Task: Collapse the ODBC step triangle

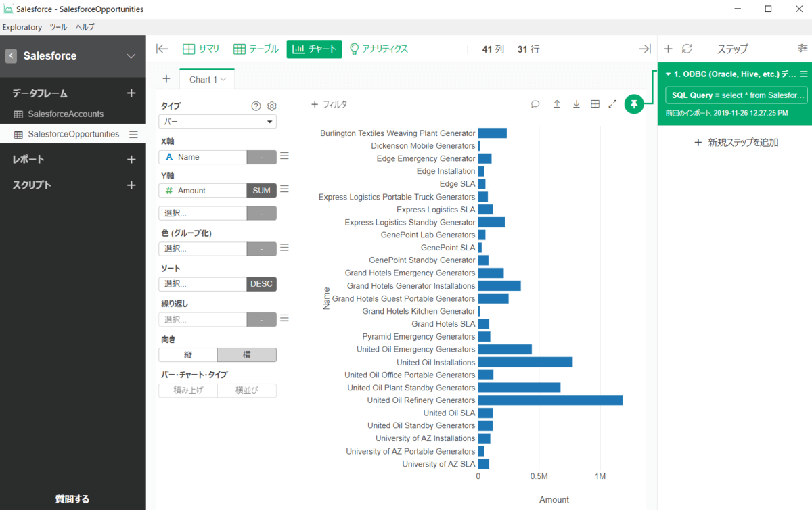Action: click(x=669, y=74)
